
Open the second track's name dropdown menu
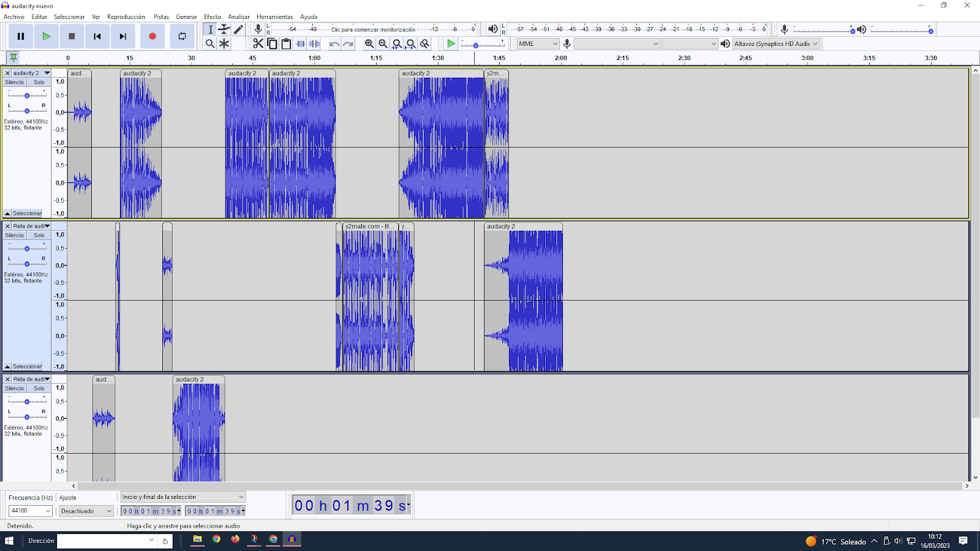[31, 226]
